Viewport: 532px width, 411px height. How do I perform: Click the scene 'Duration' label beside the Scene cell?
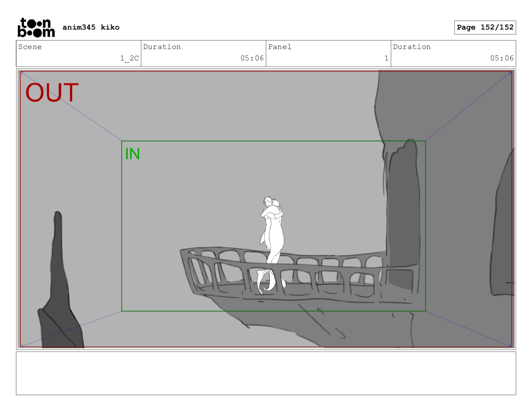(162, 47)
